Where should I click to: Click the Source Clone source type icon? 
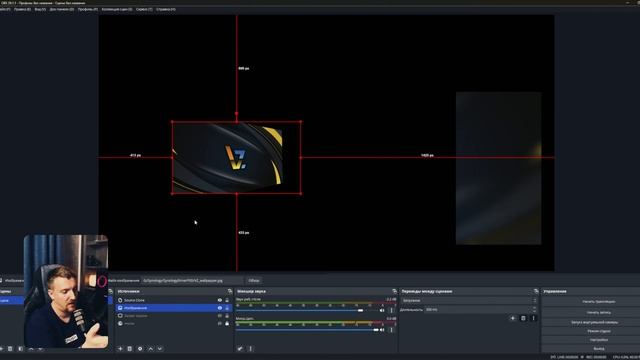(120, 300)
